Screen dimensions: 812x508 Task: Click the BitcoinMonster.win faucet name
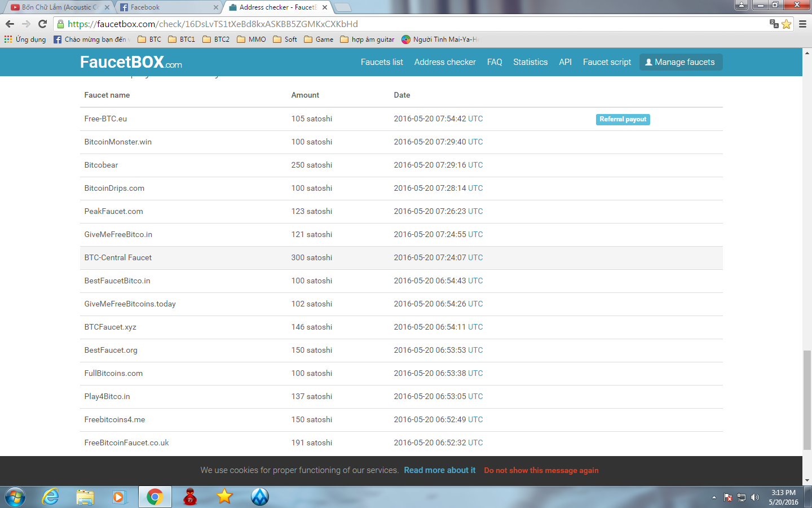click(118, 142)
